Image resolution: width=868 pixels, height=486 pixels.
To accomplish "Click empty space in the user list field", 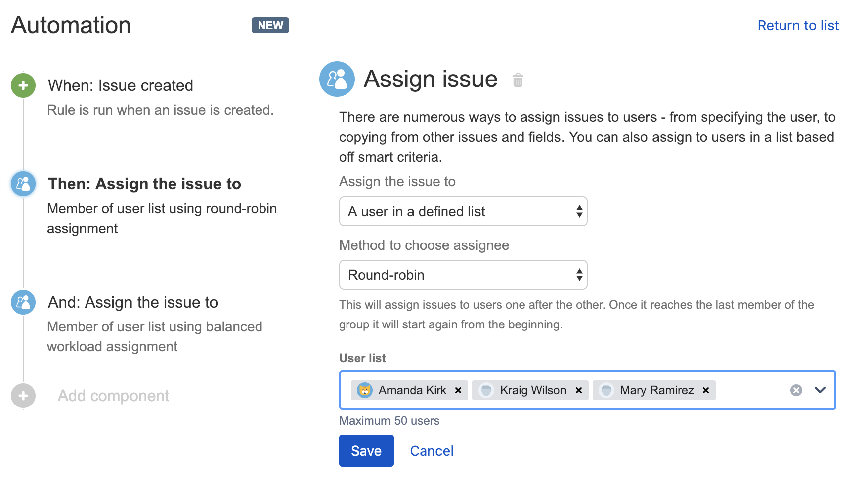I will click(751, 390).
